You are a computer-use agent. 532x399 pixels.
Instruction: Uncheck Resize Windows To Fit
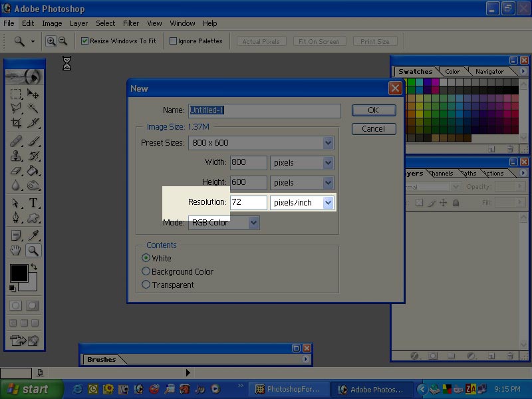click(x=85, y=41)
